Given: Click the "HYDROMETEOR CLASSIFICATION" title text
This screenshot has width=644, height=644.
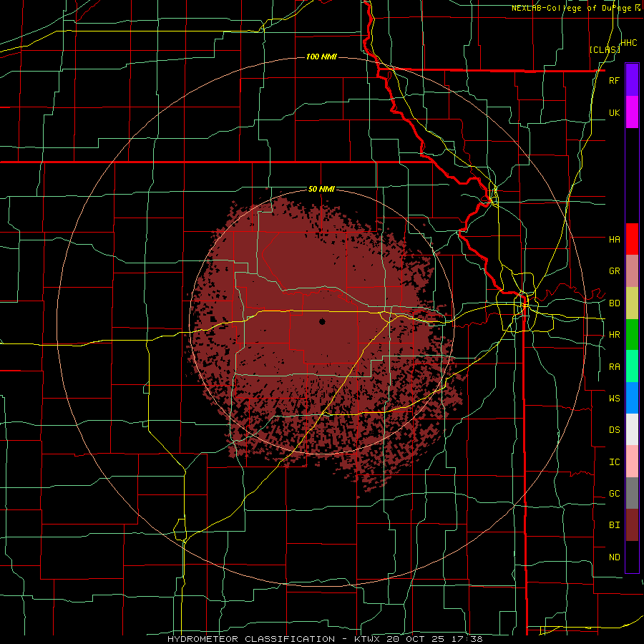Looking at the screenshot, I should click(251, 639).
